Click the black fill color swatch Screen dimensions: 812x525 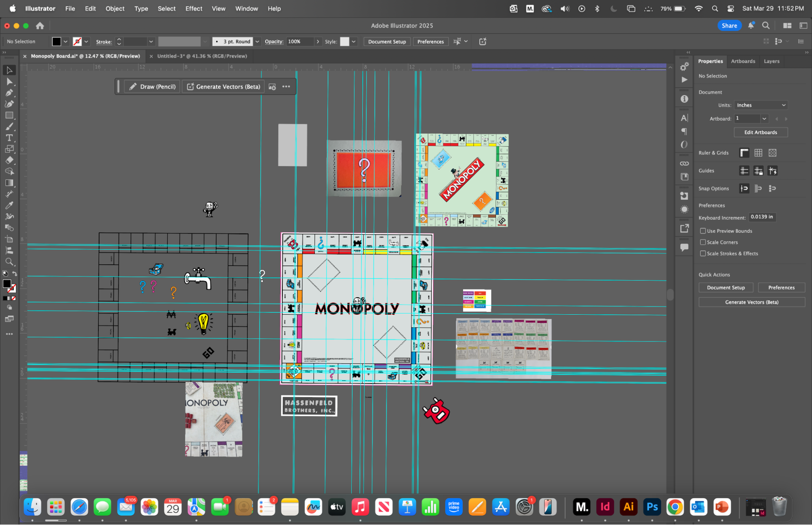(x=56, y=41)
